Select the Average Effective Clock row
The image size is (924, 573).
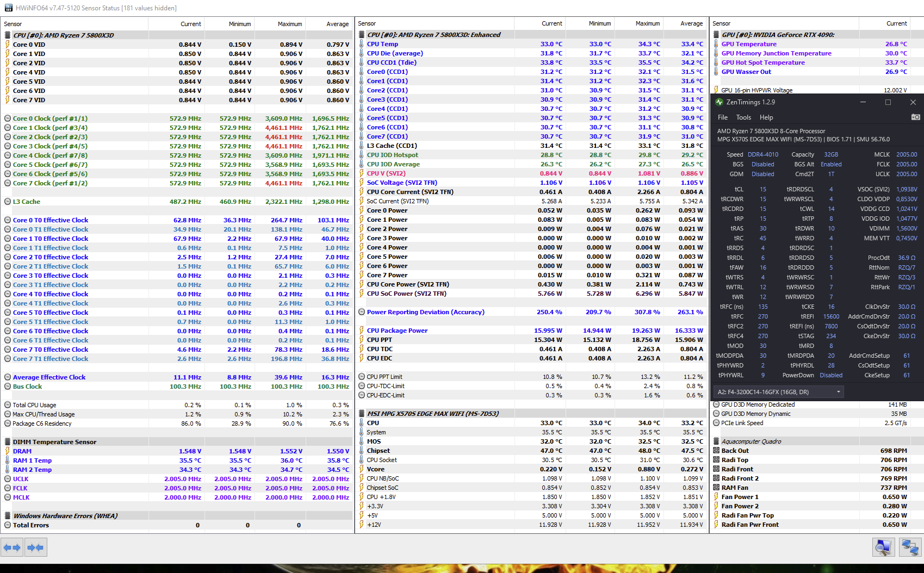177,377
